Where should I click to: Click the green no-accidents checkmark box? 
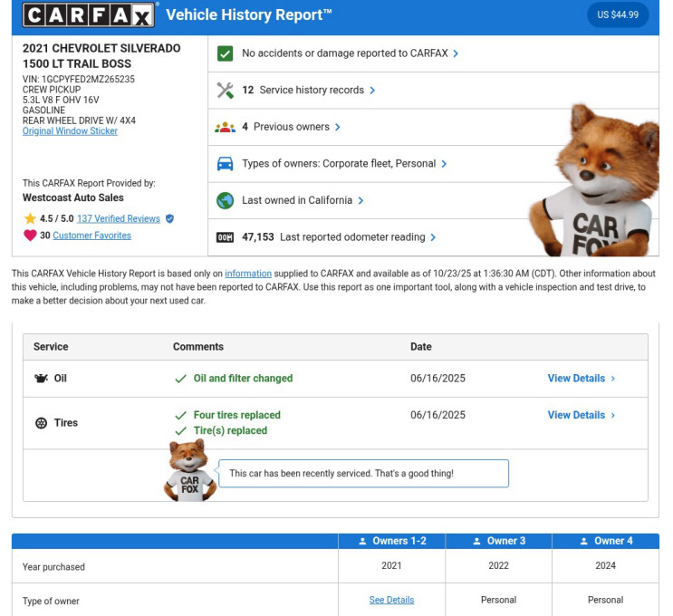point(226,53)
